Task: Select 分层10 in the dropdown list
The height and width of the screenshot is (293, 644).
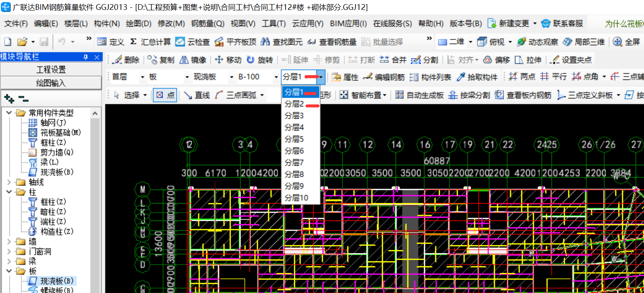Action: click(301, 198)
